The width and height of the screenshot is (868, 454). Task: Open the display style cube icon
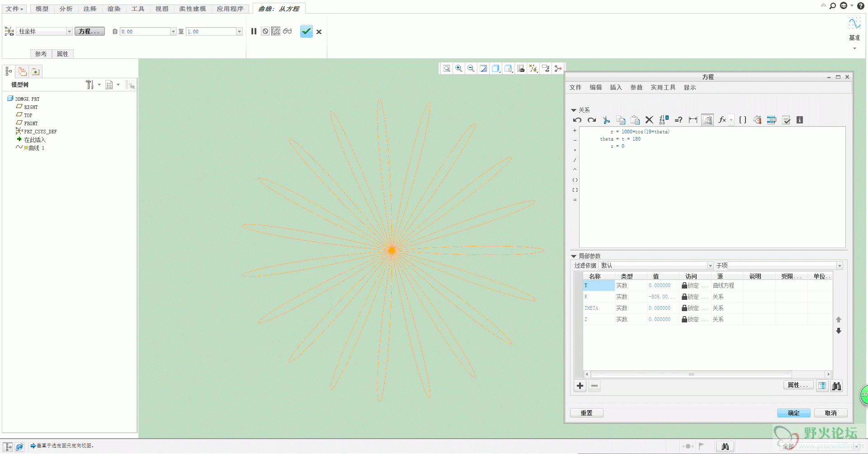tap(496, 68)
